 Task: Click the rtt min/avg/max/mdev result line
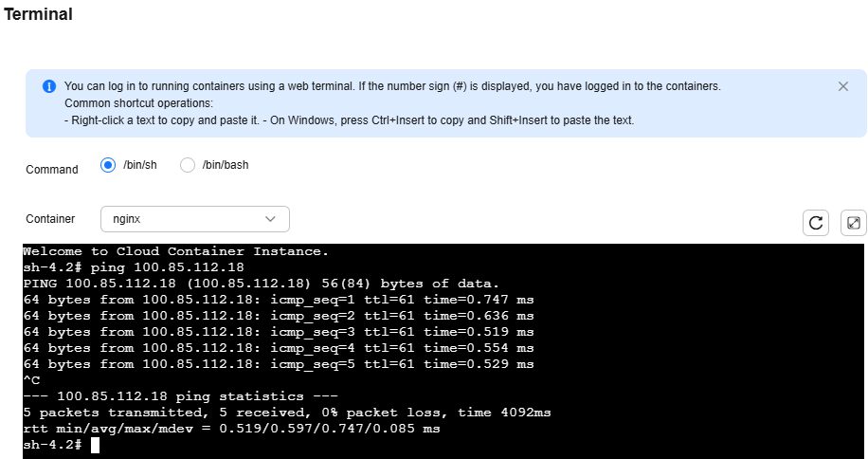click(231, 429)
